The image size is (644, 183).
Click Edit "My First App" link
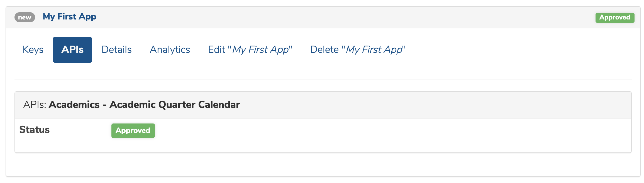(x=250, y=50)
